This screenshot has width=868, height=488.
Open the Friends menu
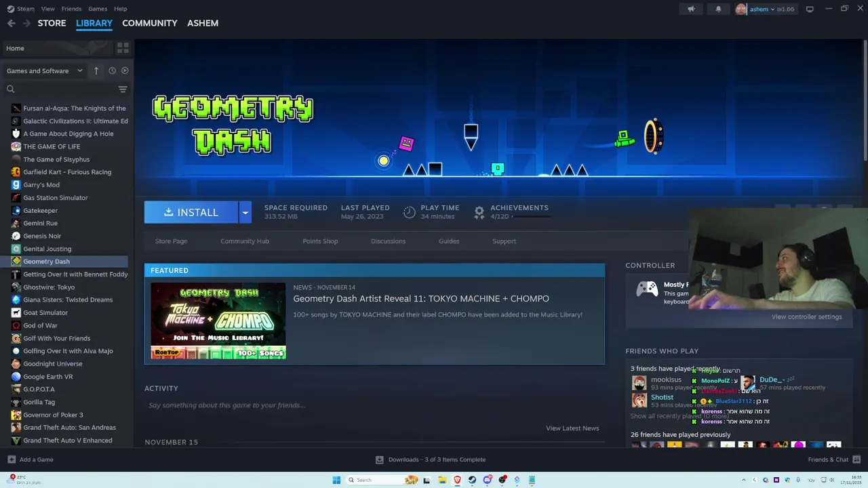coord(71,9)
